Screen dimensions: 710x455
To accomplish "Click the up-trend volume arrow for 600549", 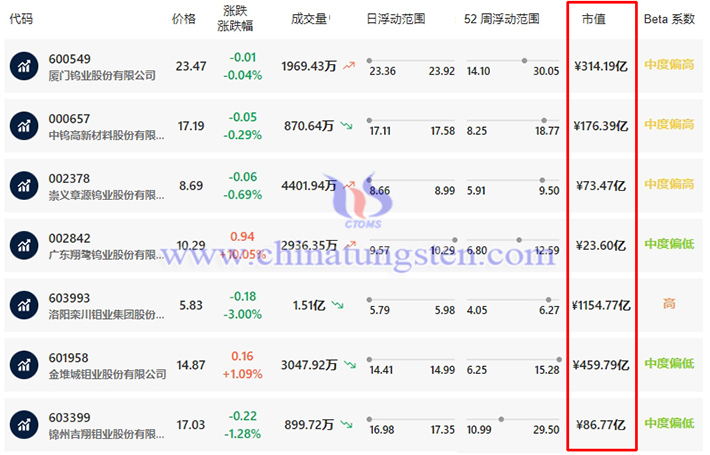I will 349,66.
